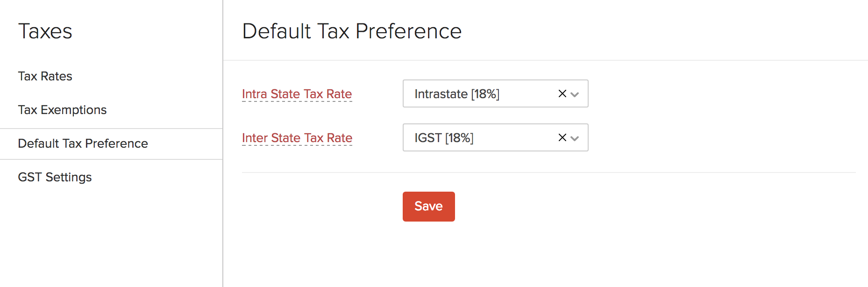Image resolution: width=868 pixels, height=287 pixels.
Task: Open GST Settings in the sidebar
Action: coord(55,177)
